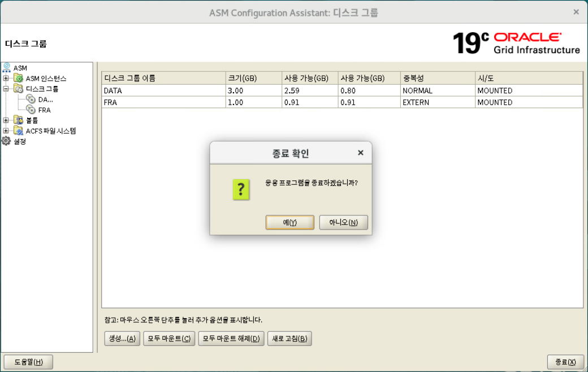This screenshot has height=372, width=588.
Task: Click the EXTERN redundancy cell
Action: 438,102
